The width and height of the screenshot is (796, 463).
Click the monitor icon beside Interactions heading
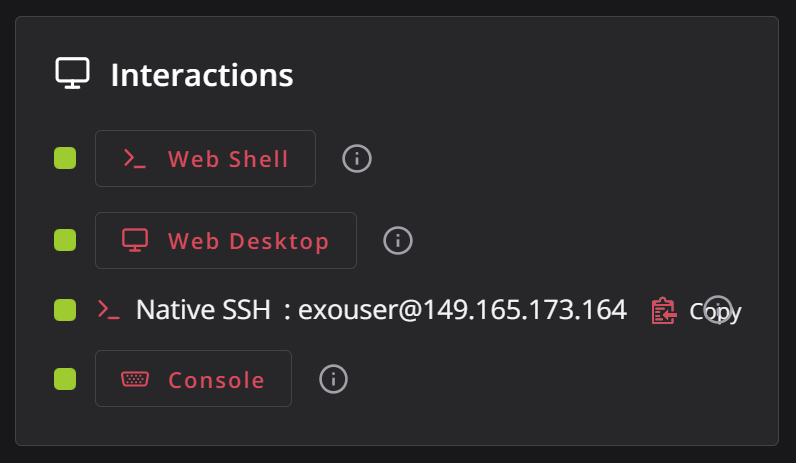click(x=73, y=73)
